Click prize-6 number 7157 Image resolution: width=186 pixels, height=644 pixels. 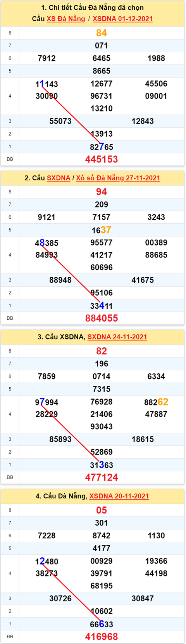coord(102,217)
